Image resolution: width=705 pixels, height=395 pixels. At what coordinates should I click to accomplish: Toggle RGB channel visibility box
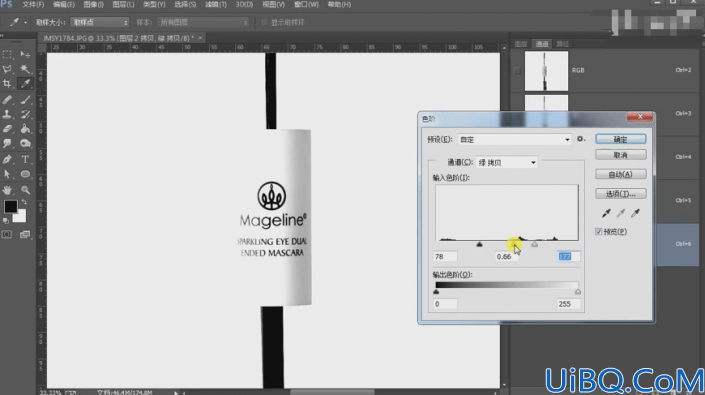[x=517, y=71]
